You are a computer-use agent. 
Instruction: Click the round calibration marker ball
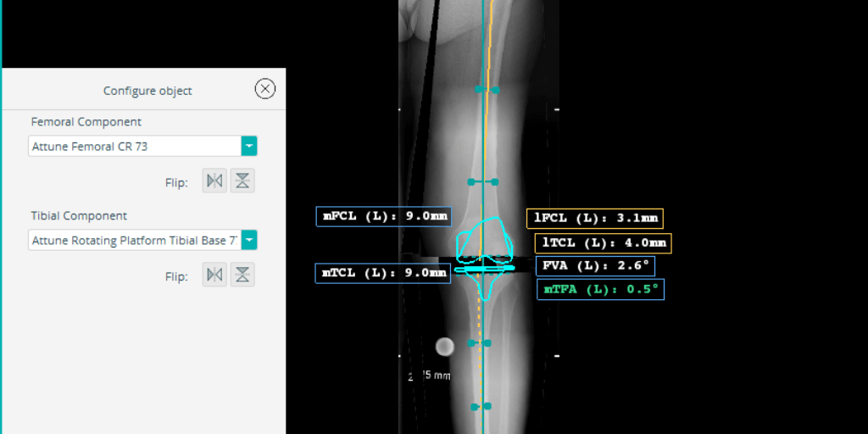click(x=444, y=346)
